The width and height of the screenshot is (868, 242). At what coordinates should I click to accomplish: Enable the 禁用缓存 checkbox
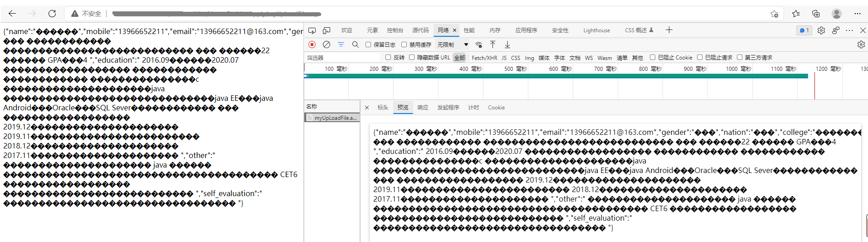pyautogui.click(x=404, y=44)
